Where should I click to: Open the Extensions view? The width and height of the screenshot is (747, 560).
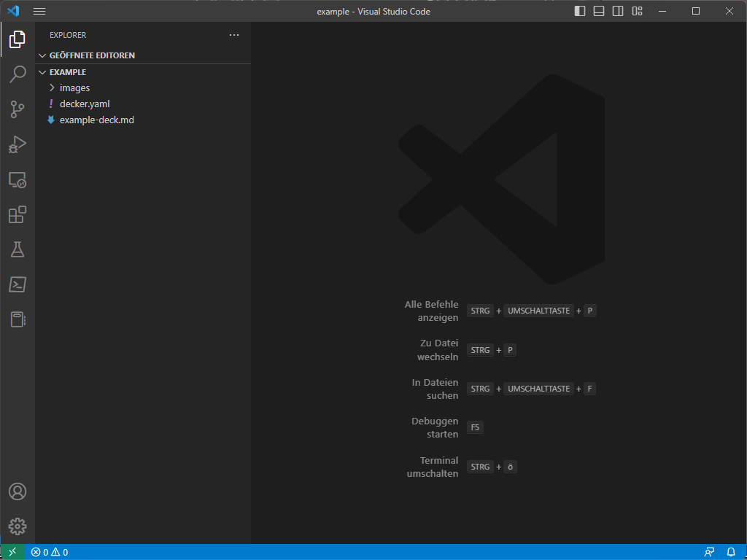tap(18, 214)
